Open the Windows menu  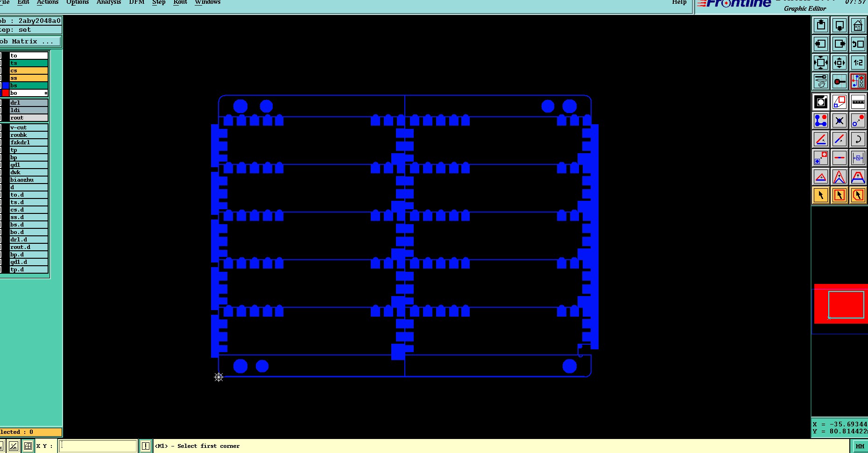click(x=208, y=2)
